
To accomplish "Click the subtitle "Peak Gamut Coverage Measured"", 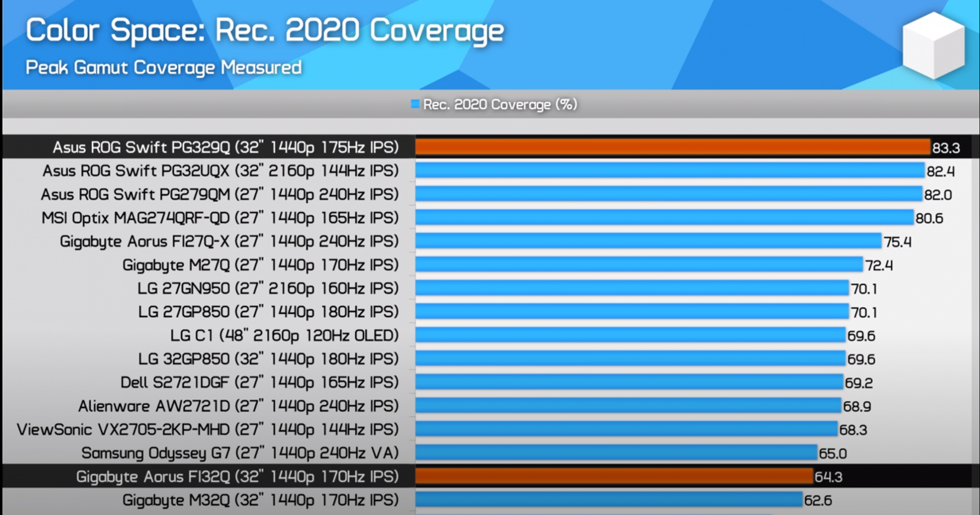I will [x=164, y=68].
